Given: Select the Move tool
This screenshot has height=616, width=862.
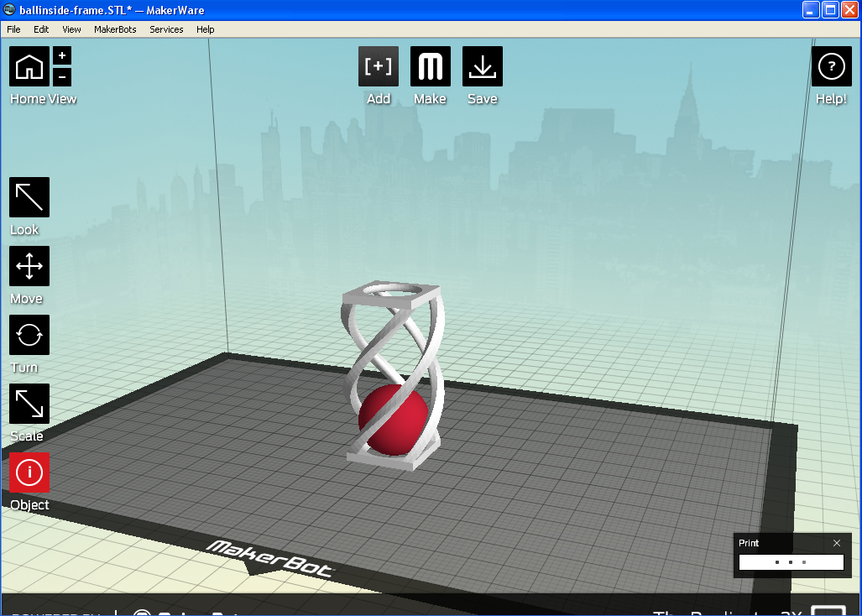Looking at the screenshot, I should click(x=29, y=266).
